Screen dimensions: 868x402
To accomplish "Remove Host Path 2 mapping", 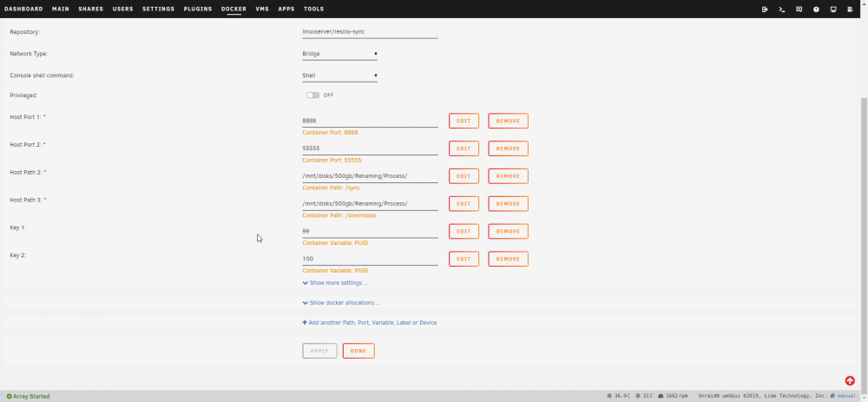I will coord(508,176).
